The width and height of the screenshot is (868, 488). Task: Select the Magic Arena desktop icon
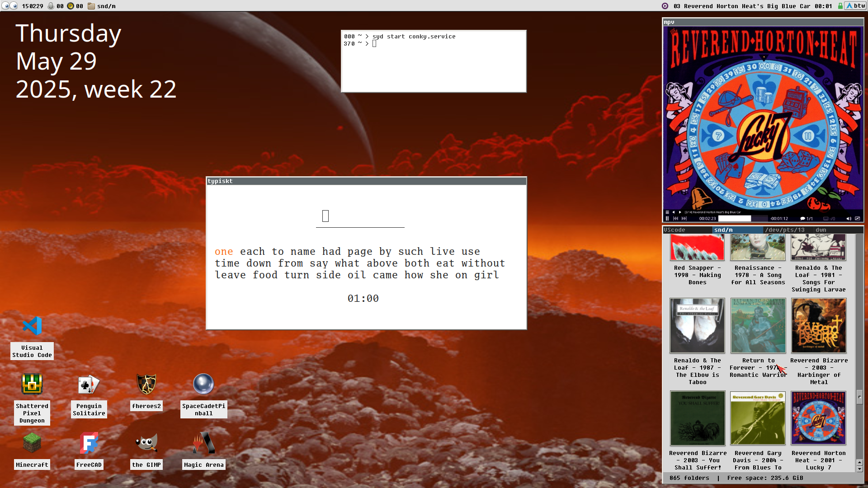pyautogui.click(x=203, y=443)
